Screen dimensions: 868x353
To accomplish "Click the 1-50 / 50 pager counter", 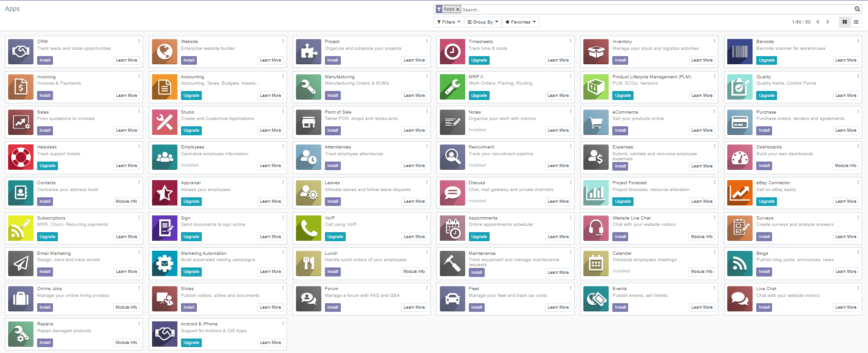I will tap(801, 22).
